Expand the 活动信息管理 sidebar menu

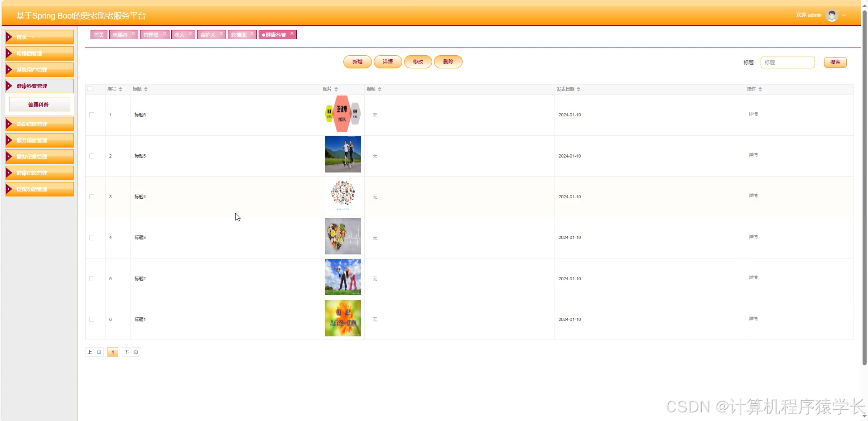coord(39,124)
